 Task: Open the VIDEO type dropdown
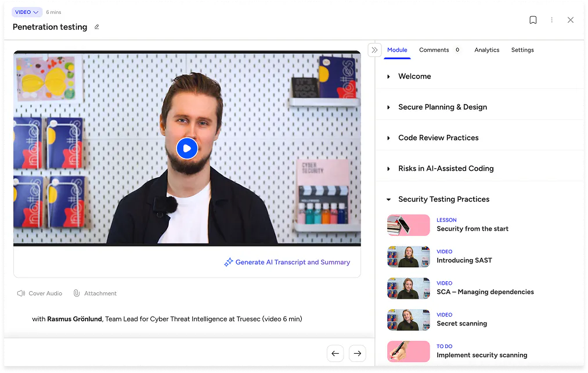[27, 12]
